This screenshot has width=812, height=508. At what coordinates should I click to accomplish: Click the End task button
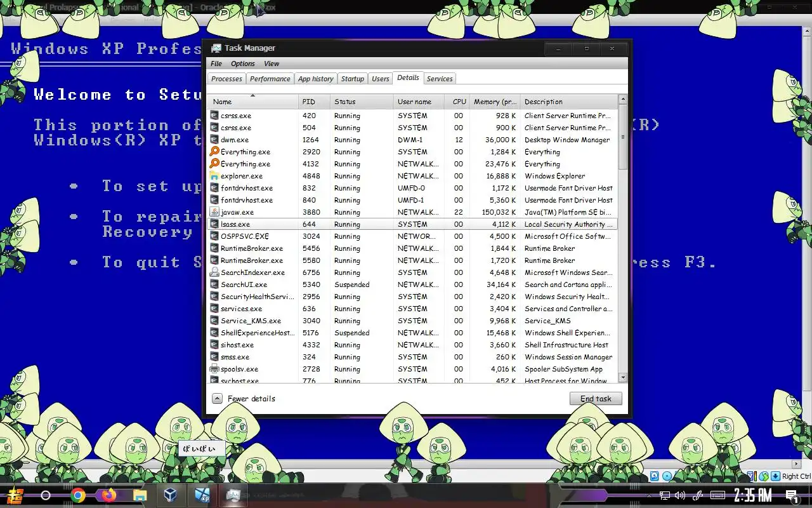point(596,399)
